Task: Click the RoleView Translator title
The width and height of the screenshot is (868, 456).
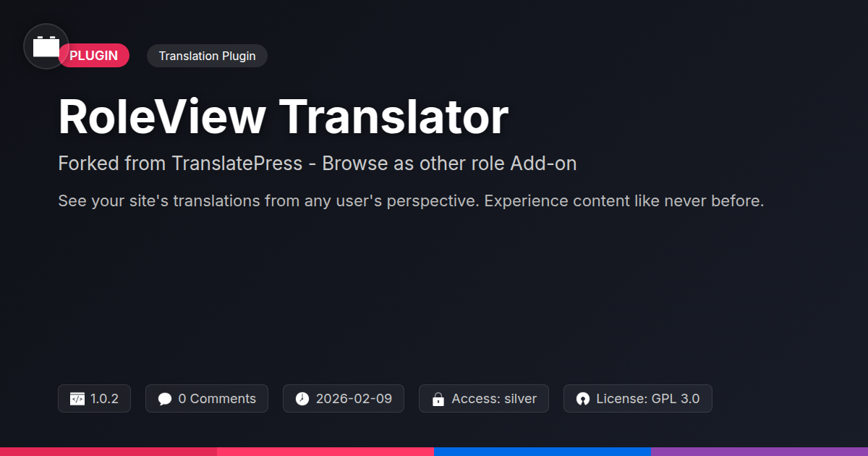Action: point(283,117)
